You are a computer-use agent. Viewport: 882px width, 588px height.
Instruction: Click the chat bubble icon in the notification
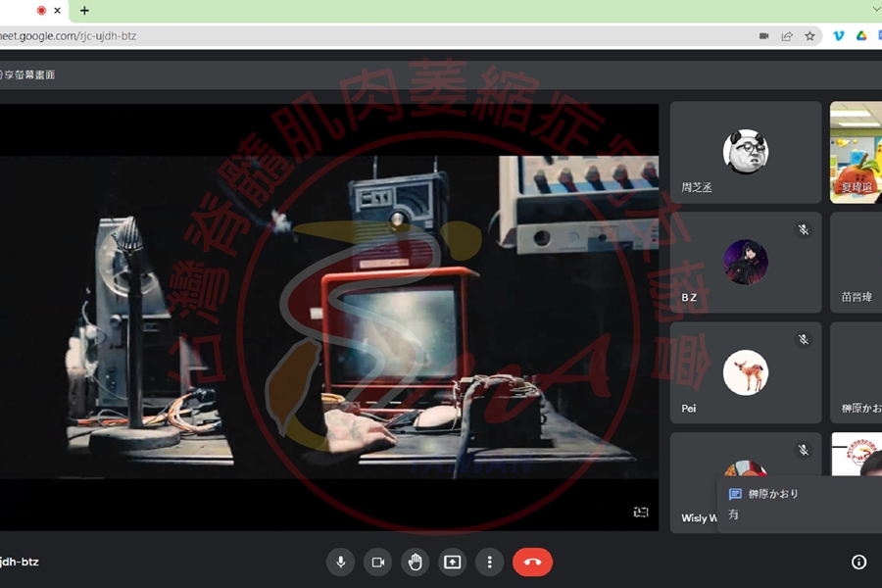pos(735,494)
